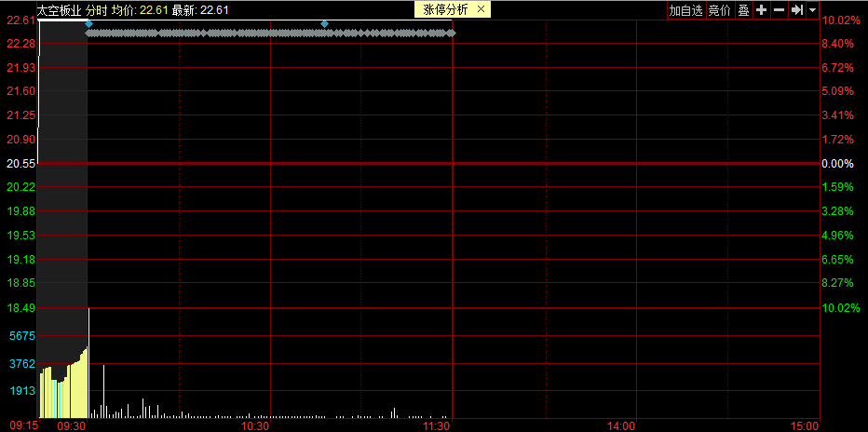
Task: Zoom in with the plus icon
Action: pos(762,10)
